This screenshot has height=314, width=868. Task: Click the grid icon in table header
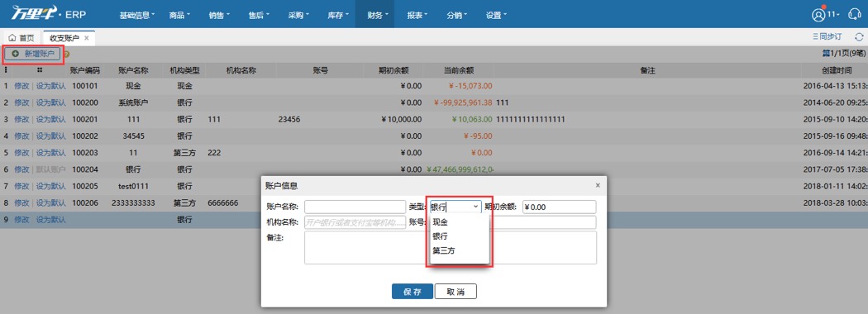tap(40, 70)
